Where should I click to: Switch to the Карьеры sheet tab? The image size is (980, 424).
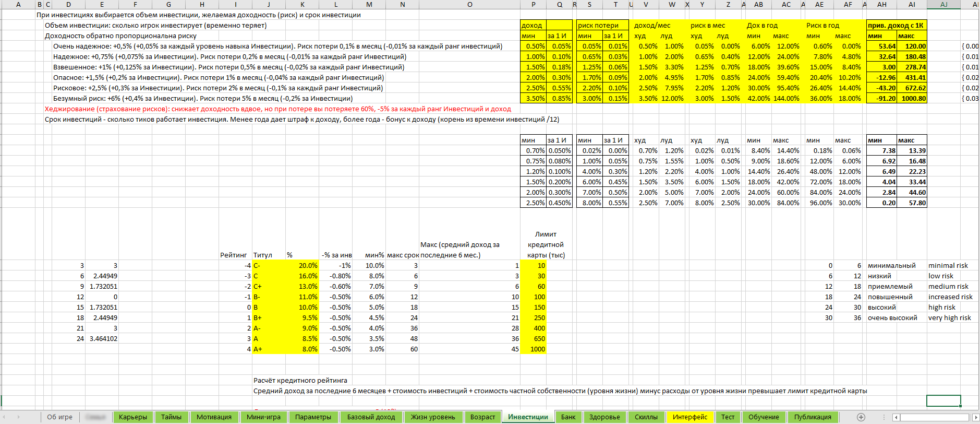[133, 417]
